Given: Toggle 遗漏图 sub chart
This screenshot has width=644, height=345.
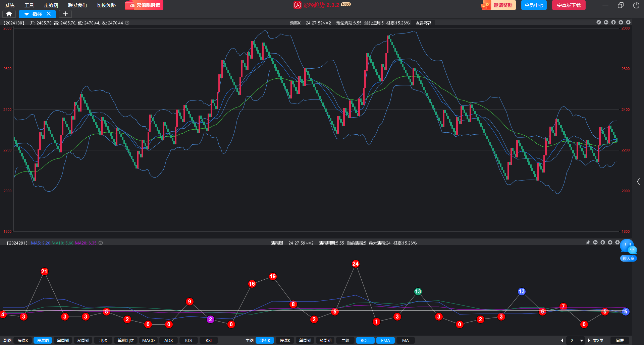Looking at the screenshot, I should click(x=43, y=340).
